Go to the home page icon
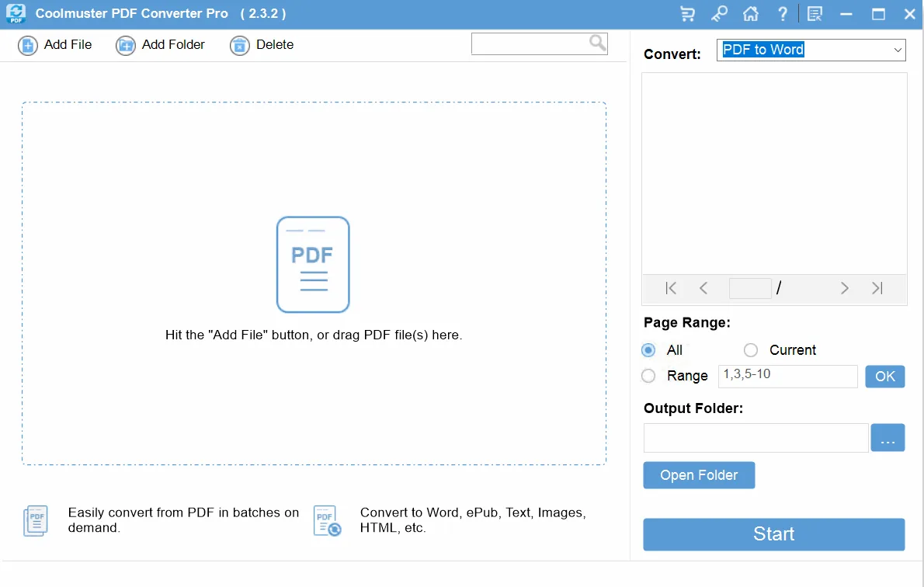 pyautogui.click(x=751, y=13)
